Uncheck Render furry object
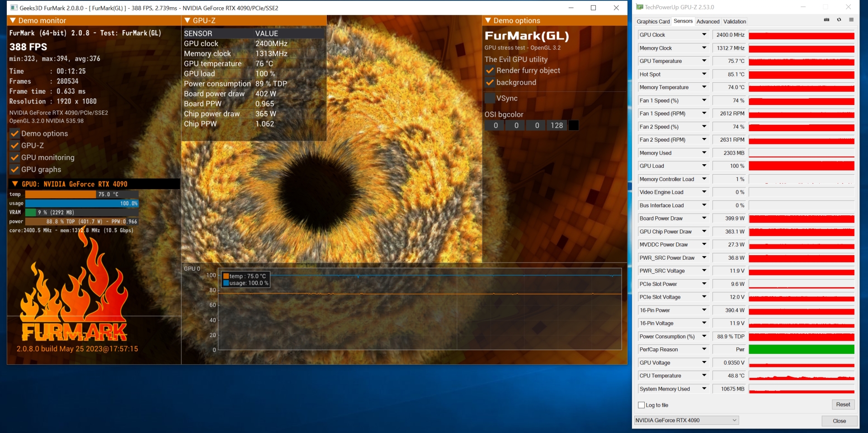The image size is (868, 433). pos(490,71)
